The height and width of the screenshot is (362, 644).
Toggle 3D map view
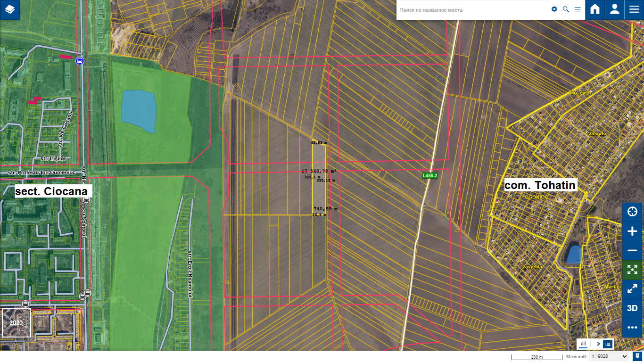click(x=632, y=308)
